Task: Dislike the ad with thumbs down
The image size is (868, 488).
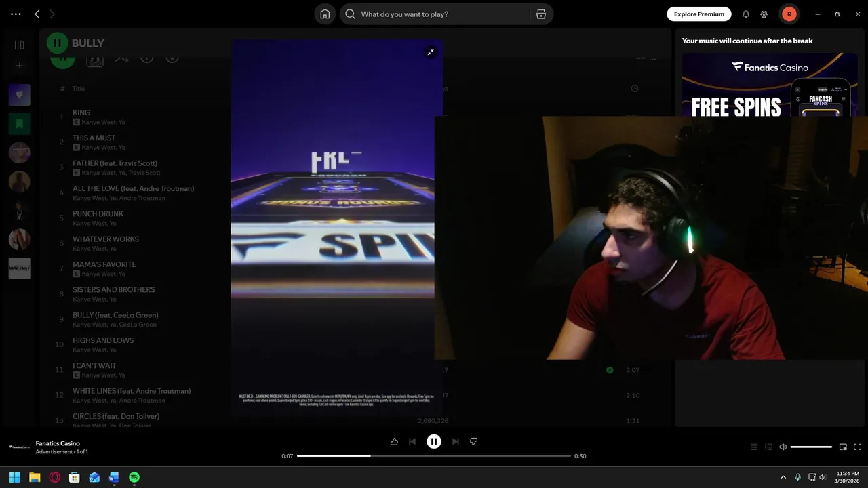Action: pyautogui.click(x=474, y=441)
